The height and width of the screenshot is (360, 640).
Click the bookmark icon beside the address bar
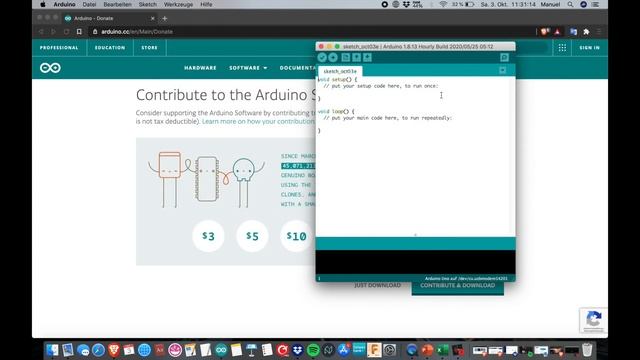point(79,31)
